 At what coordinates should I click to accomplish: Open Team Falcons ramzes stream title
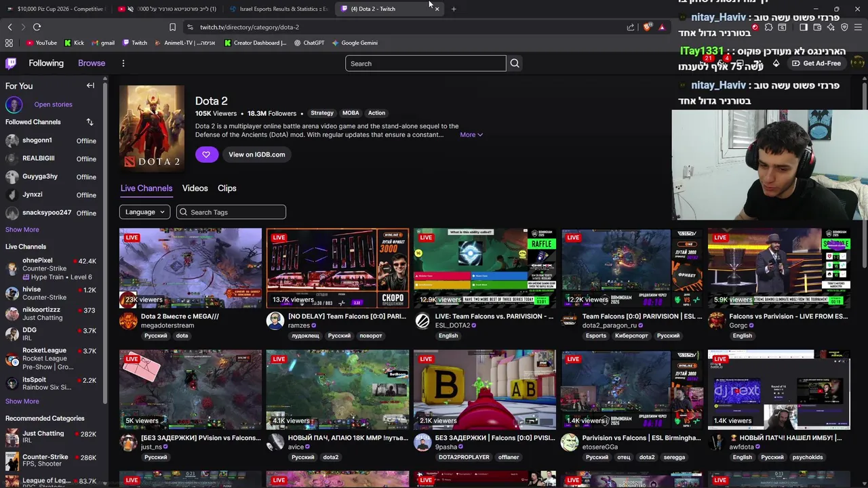point(347,316)
